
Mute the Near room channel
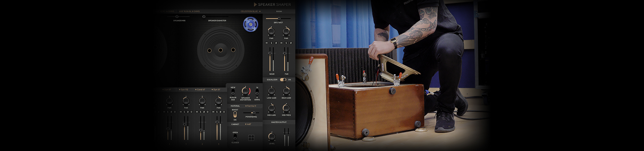click(x=267, y=43)
